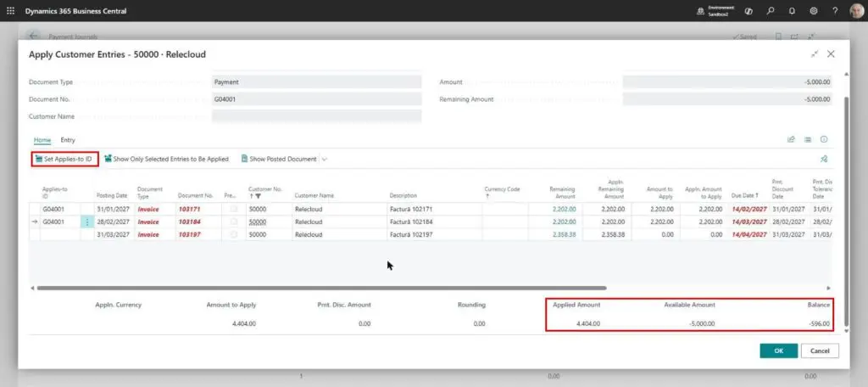Click the Document Type field showing Payment
This screenshot has width=868, height=387.
[316, 82]
